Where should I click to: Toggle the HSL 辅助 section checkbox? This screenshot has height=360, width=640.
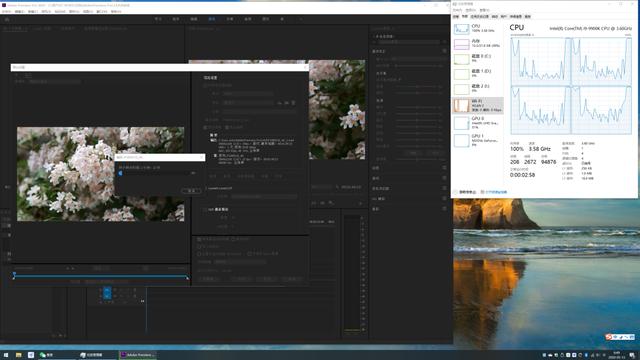click(444, 198)
